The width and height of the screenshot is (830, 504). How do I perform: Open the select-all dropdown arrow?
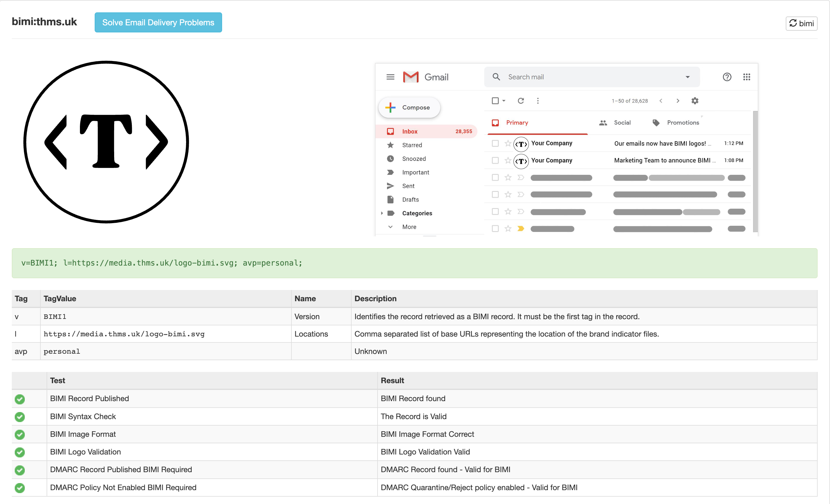[504, 101]
